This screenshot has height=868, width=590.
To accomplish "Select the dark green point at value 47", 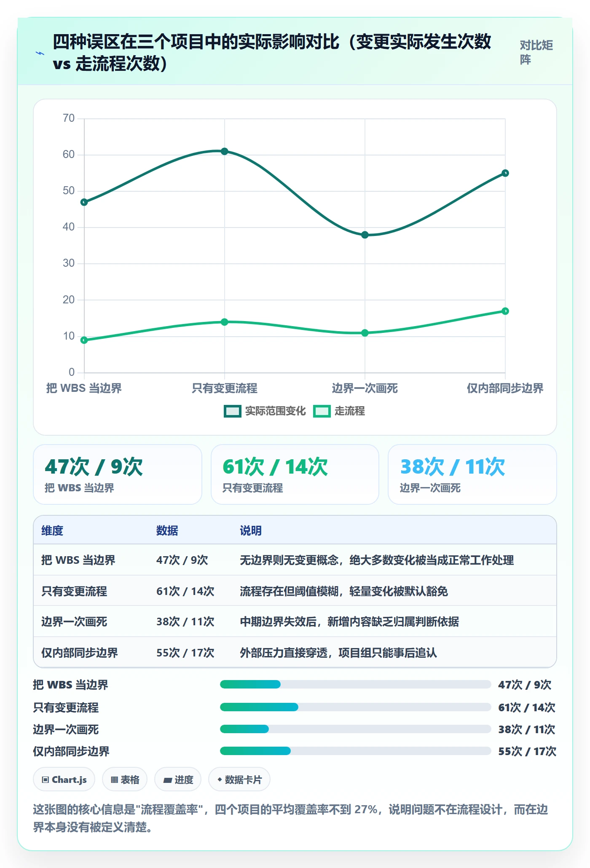I will coord(84,202).
